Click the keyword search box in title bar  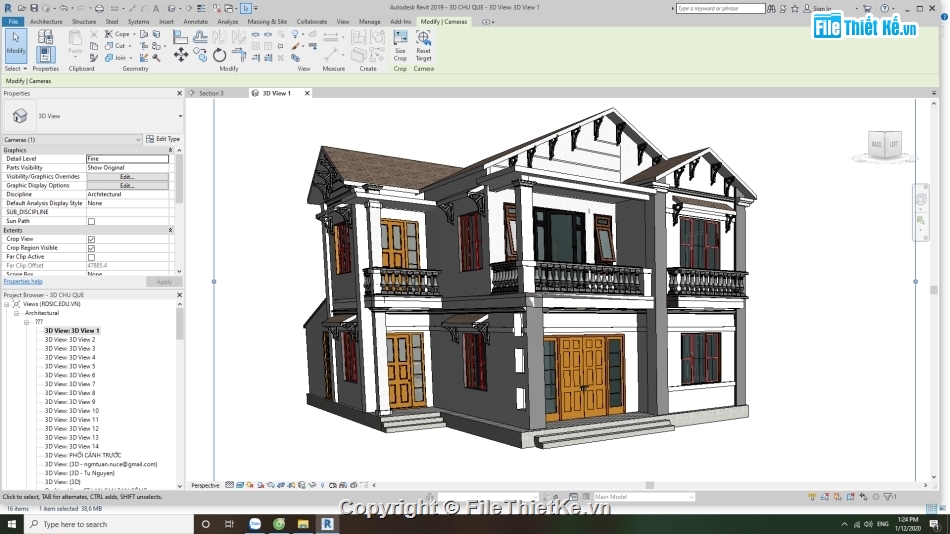tap(720, 8)
